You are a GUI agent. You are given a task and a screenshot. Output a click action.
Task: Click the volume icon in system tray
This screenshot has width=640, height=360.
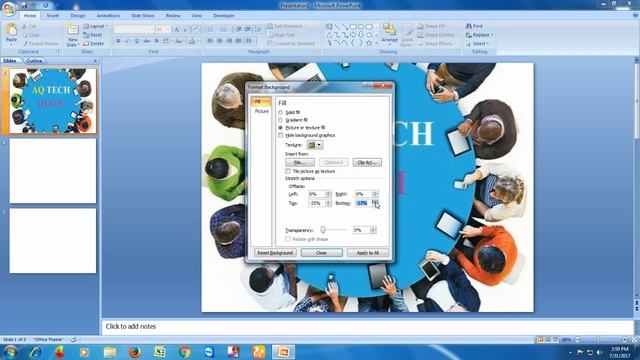pos(599,352)
